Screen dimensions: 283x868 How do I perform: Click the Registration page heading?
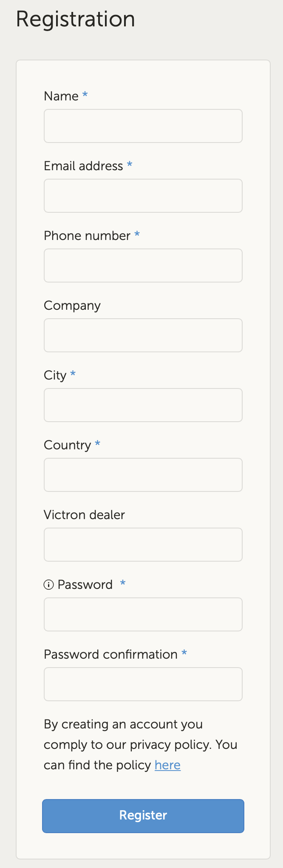(76, 19)
